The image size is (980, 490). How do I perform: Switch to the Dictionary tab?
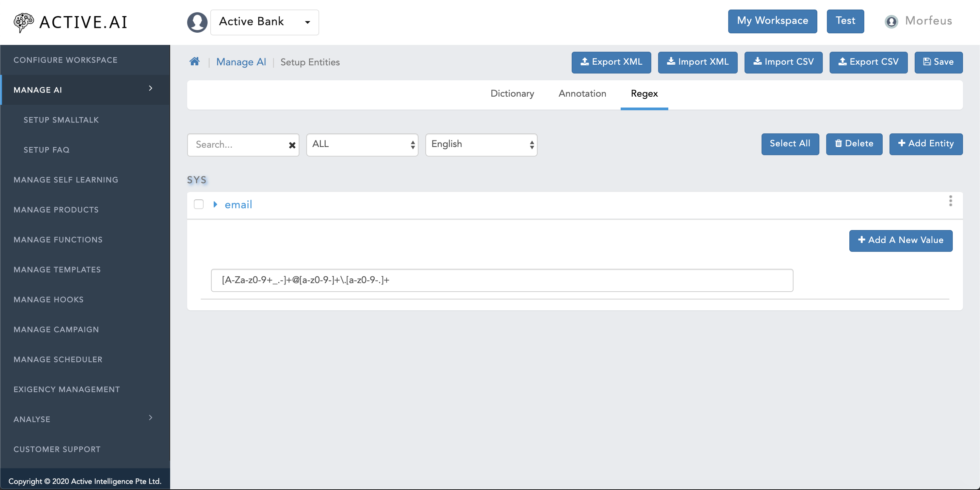(512, 94)
